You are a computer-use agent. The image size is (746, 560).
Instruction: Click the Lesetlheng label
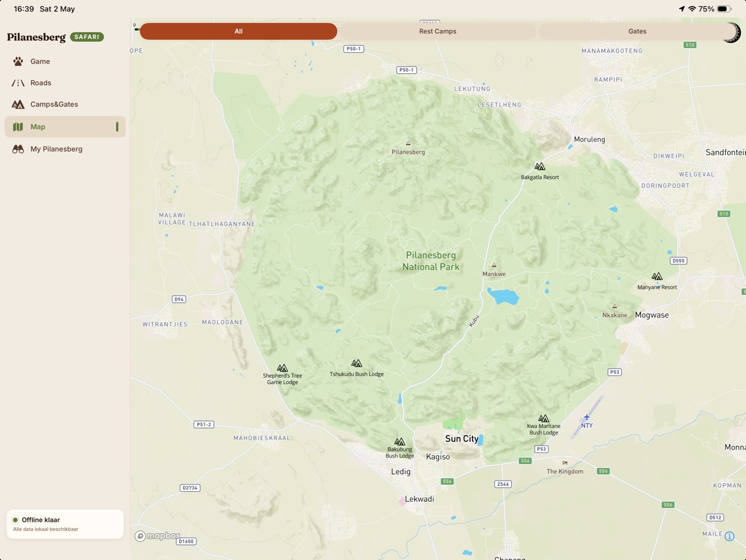point(500,105)
